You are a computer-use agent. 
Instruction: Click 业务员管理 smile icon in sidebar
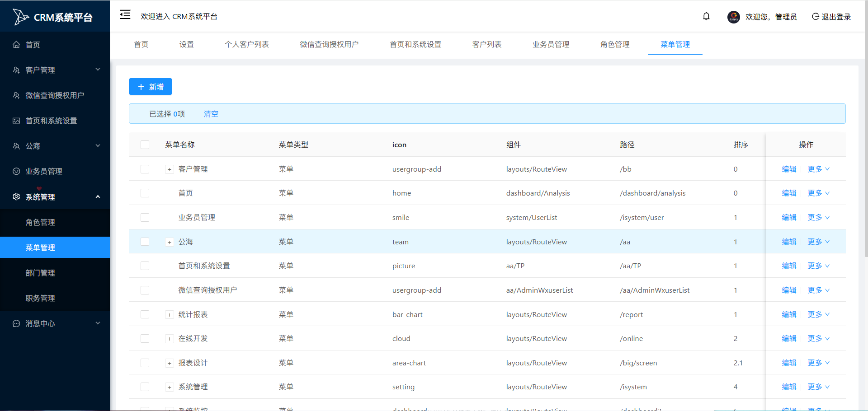[16, 171]
